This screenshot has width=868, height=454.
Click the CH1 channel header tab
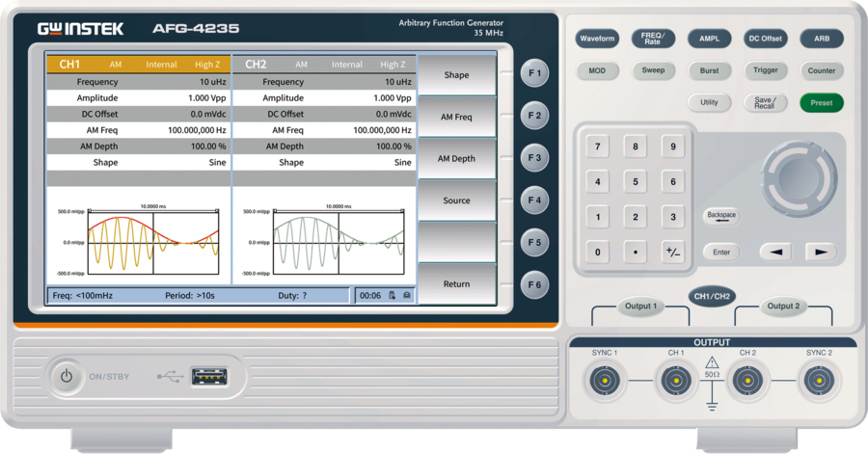(138, 65)
